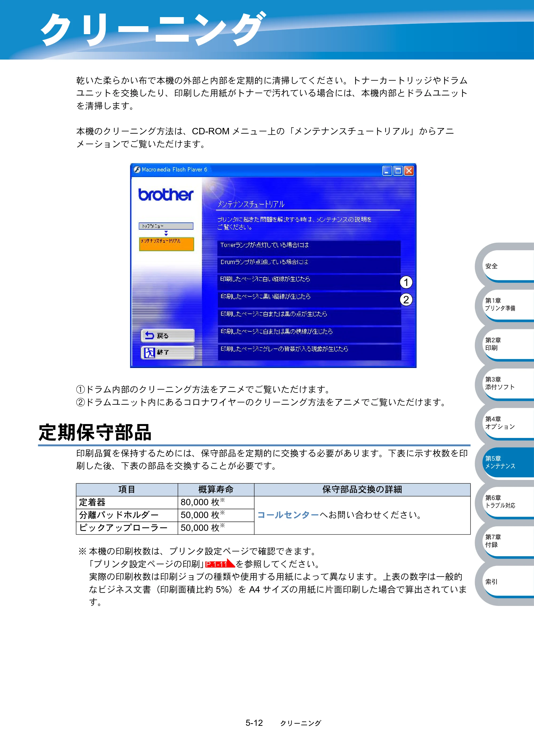Viewport: 534px width, 756px height.
Task: Open the 安全 chapter tab
Action: pos(508,266)
